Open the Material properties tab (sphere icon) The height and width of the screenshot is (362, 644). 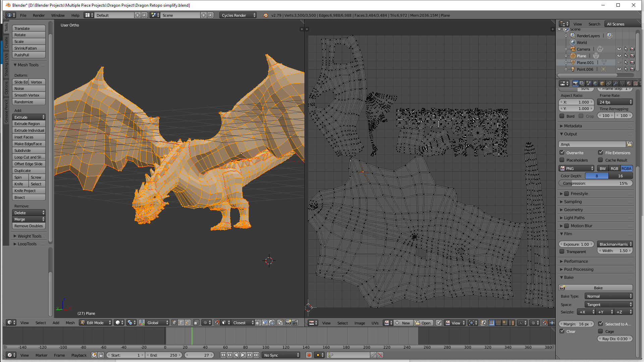629,83
